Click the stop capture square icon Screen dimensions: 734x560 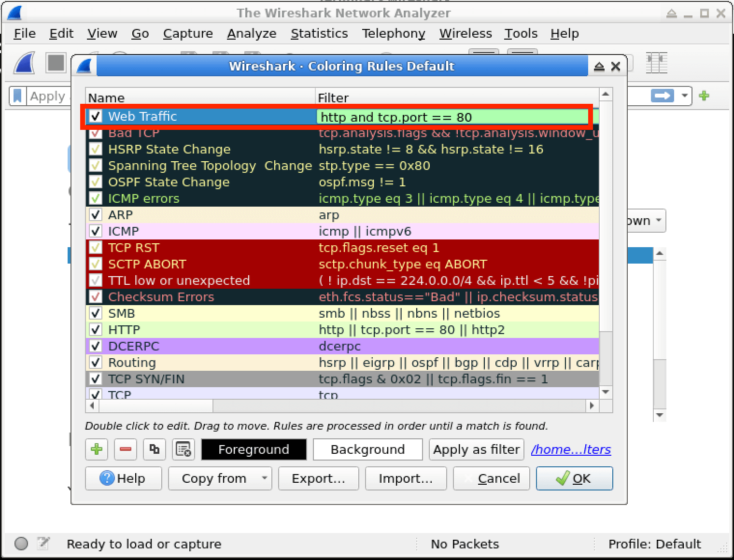point(56,63)
